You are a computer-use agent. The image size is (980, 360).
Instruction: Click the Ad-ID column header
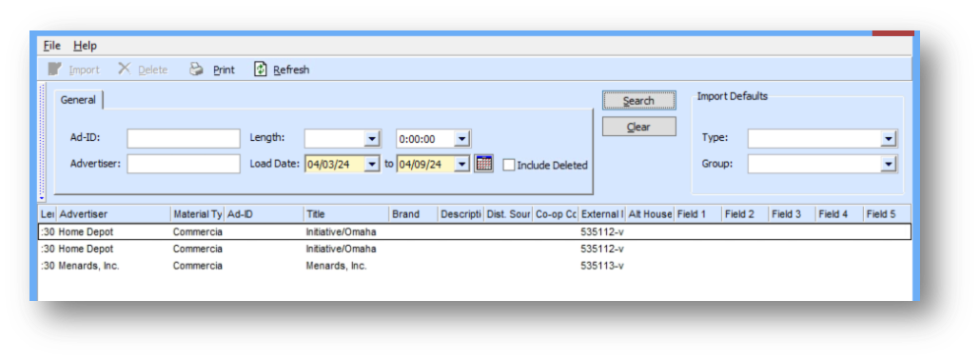(x=264, y=214)
